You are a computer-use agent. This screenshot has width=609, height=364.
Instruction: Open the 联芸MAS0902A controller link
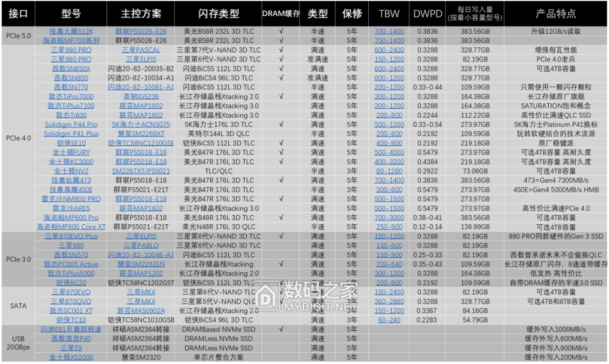click(141, 311)
